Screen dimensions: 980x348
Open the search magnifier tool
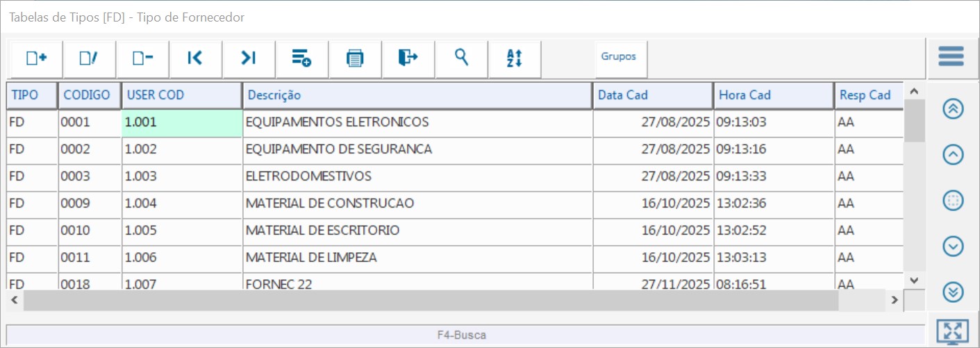click(461, 58)
